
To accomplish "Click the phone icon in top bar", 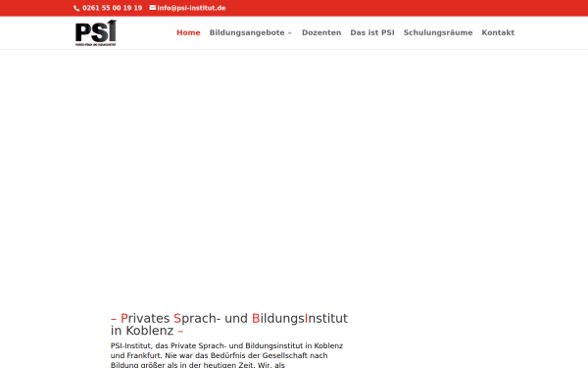I will pyautogui.click(x=76, y=8).
